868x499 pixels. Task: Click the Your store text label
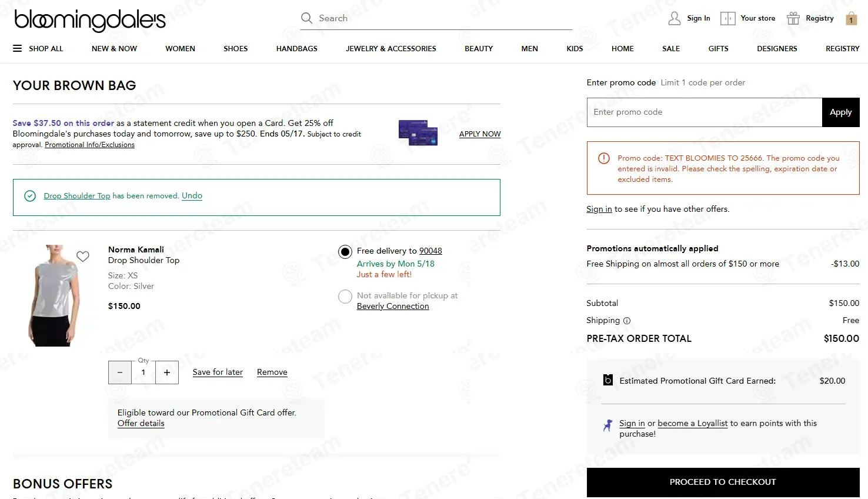758,18
